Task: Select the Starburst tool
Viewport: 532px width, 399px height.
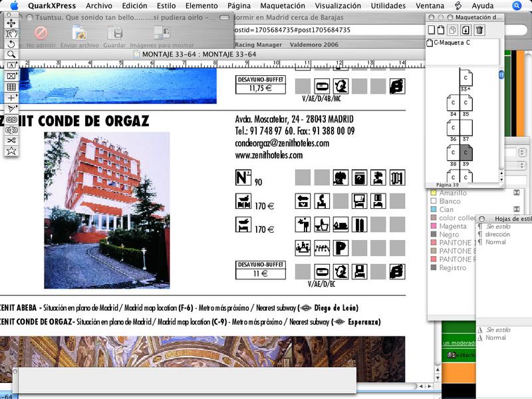Action: 11,151
